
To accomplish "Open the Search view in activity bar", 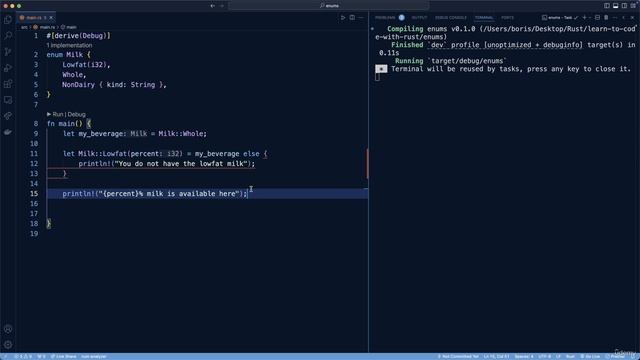I will 8,36.
